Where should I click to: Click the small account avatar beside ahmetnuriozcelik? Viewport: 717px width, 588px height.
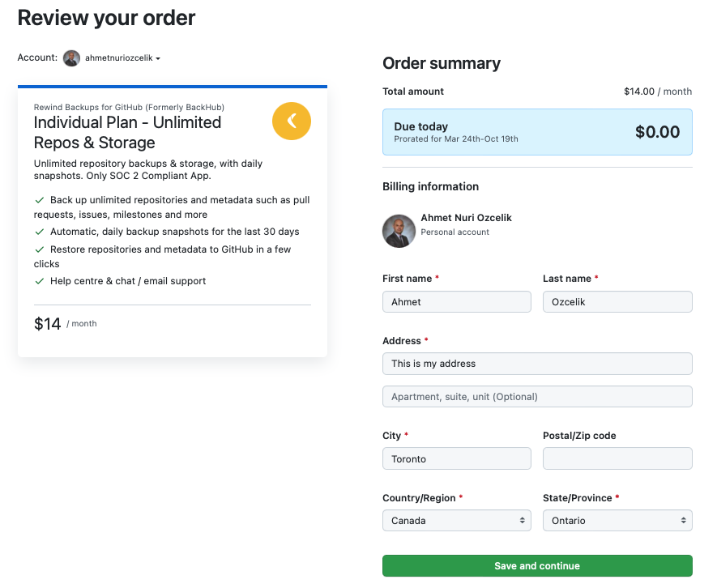71,58
